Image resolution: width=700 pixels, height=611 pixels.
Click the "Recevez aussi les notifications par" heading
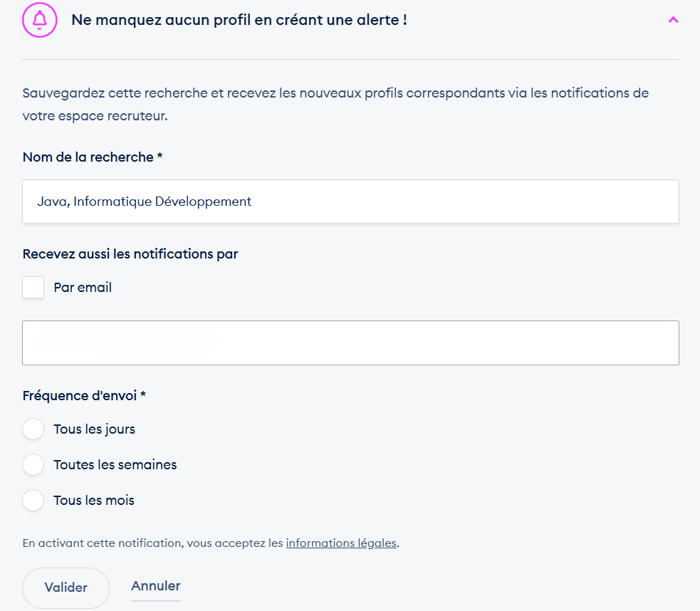coord(130,254)
